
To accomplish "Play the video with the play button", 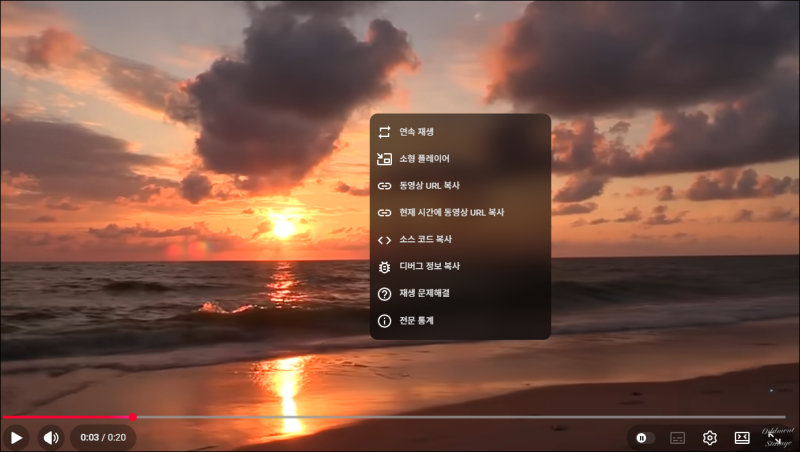I will pyautogui.click(x=16, y=438).
